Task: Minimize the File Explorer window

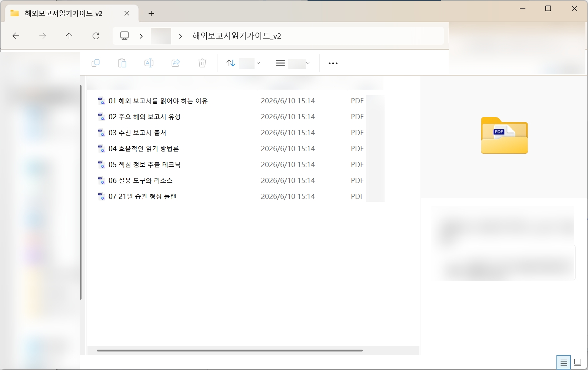Action: 523,8
